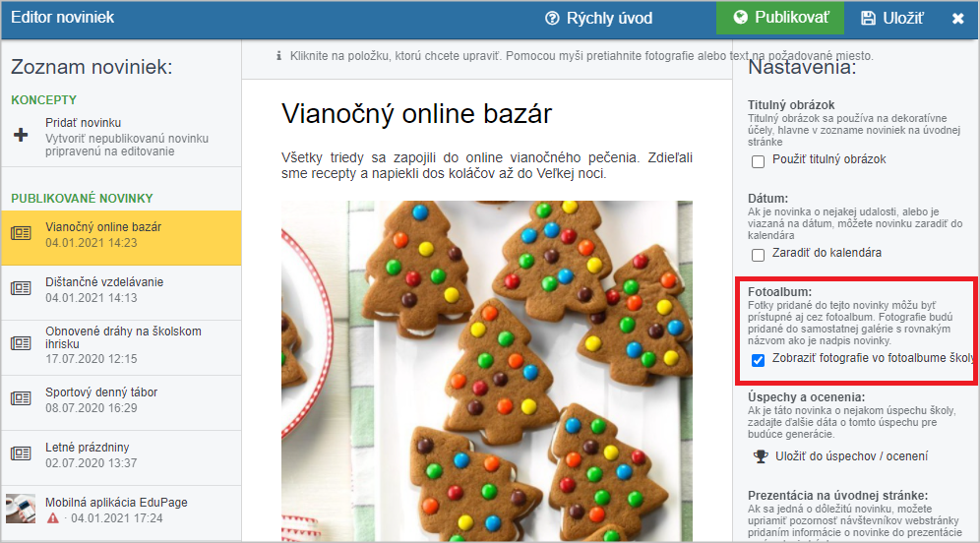Image resolution: width=980 pixels, height=543 pixels.
Task: Click the trophy icon for achievements
Action: (760, 456)
